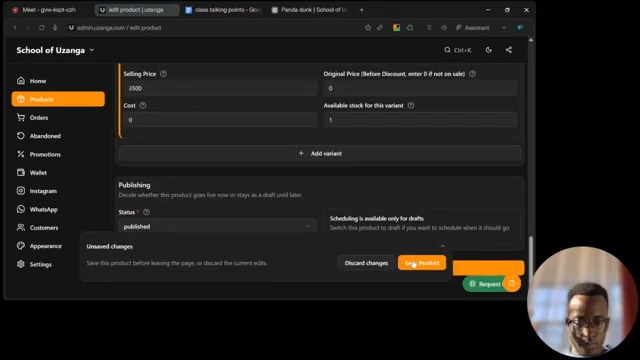Focus the Selling Price field
The width and height of the screenshot is (640, 360).
(x=220, y=88)
